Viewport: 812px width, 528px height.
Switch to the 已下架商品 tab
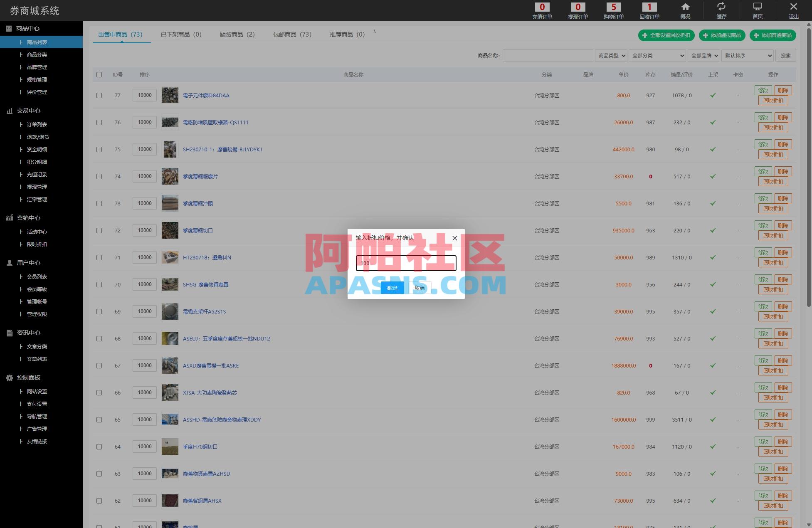(x=180, y=35)
